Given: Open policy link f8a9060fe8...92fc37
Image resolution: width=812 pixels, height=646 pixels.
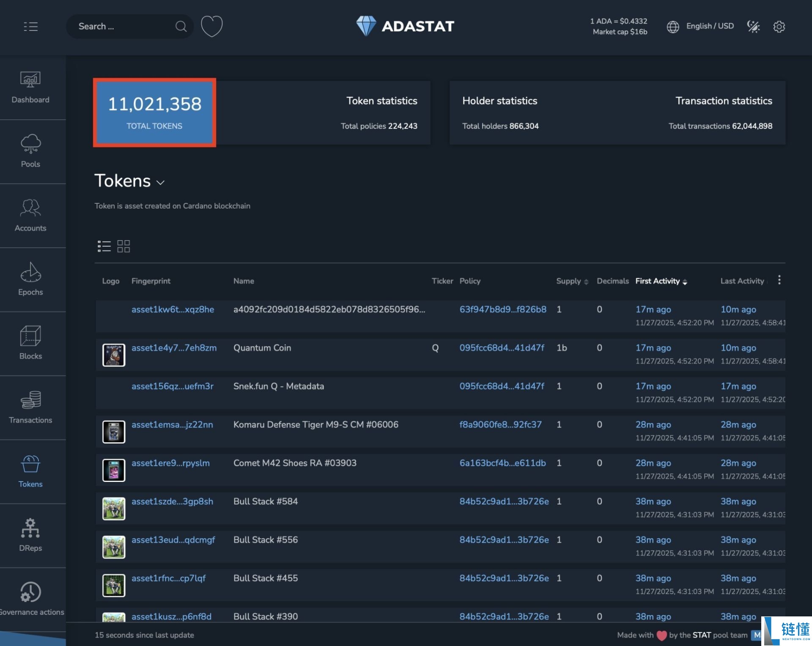Looking at the screenshot, I should pyautogui.click(x=500, y=424).
